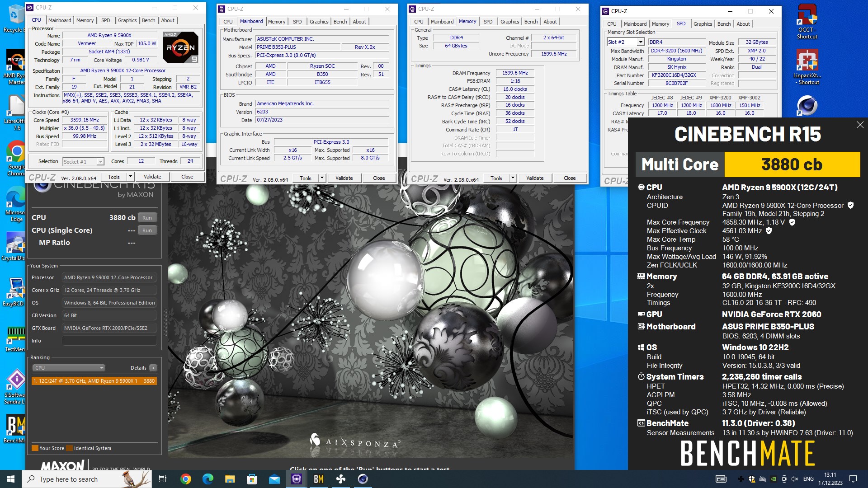Open About tab in SPD CPU-Z window

[743, 24]
